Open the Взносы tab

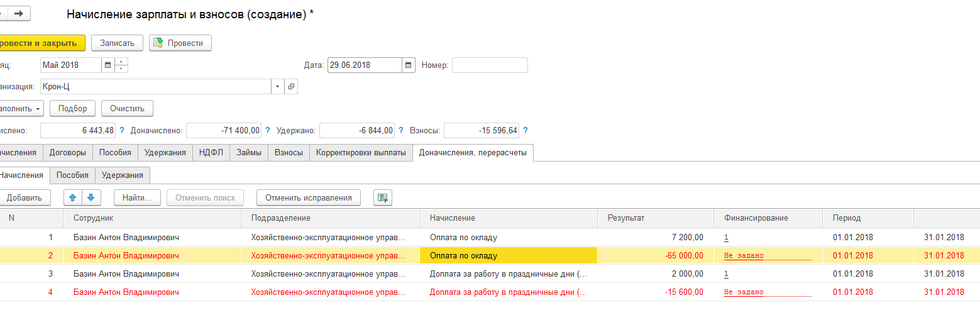[289, 153]
